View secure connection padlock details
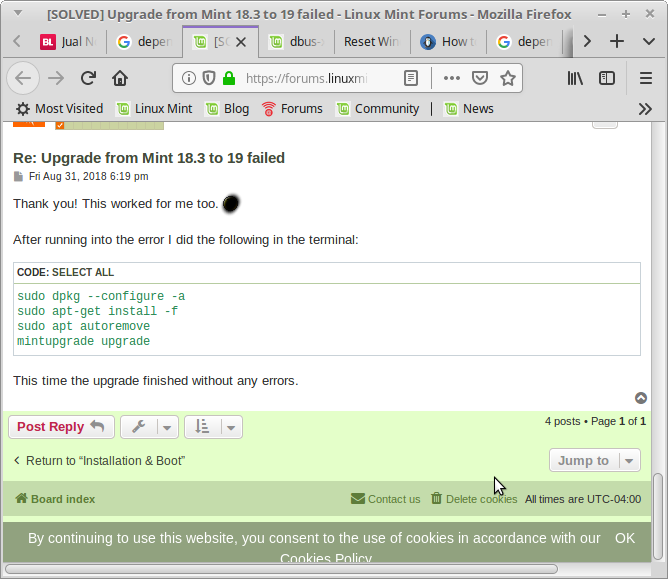668x579 pixels. click(x=229, y=78)
